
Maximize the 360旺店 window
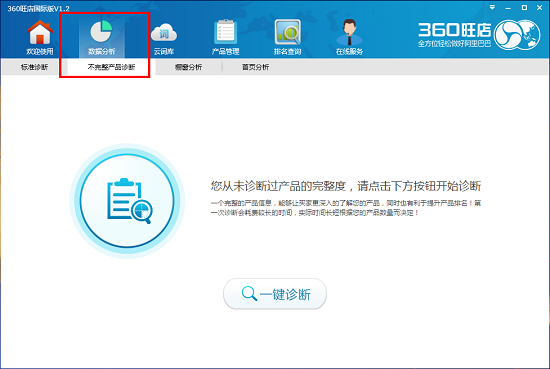click(524, 7)
